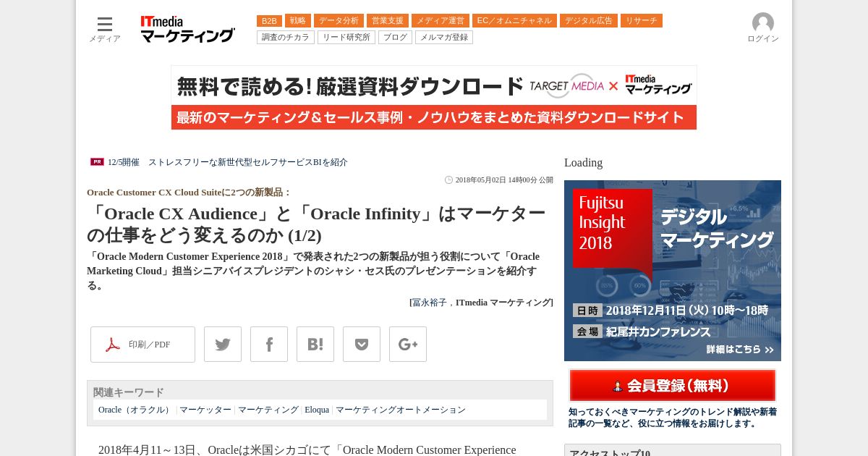Bookmark article on Hatena B!
Screen dimensions: 868x456
pyautogui.click(x=315, y=345)
